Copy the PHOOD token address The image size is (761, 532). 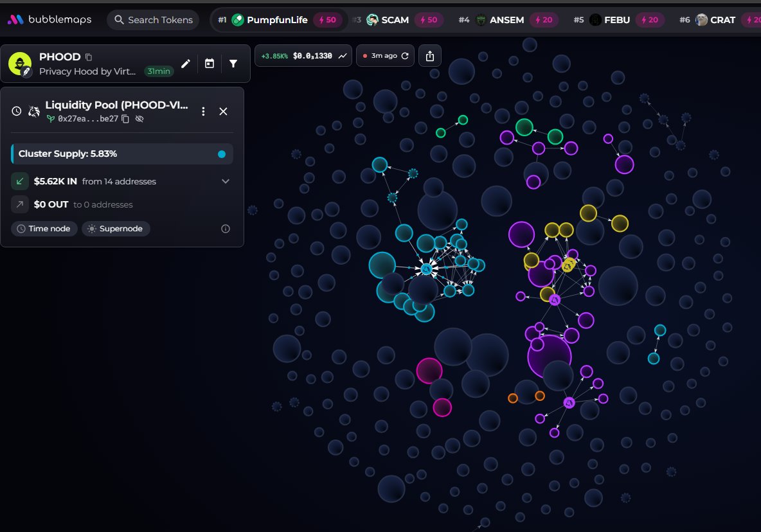coord(89,57)
